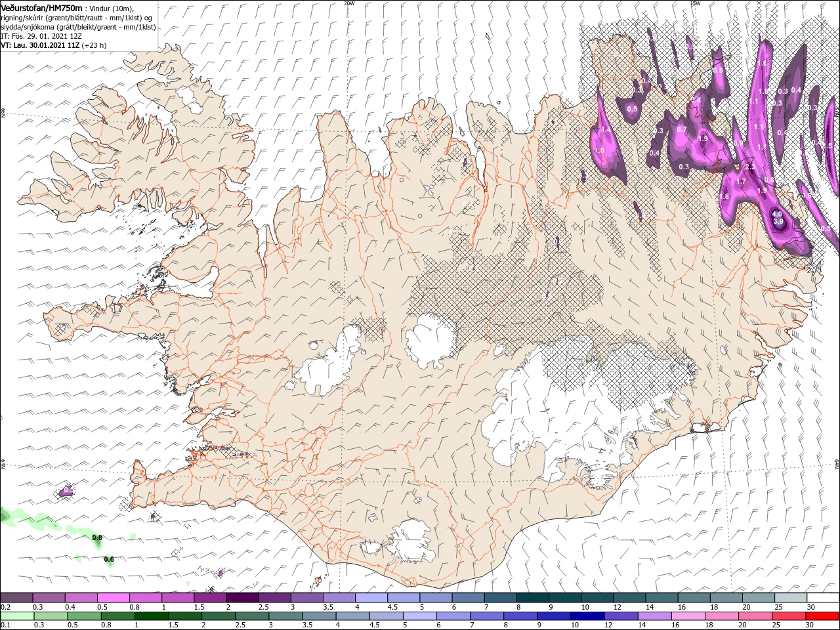Pick rain scale swatch starting at 4
This screenshot has height=630, width=840.
pyautogui.click(x=353, y=616)
